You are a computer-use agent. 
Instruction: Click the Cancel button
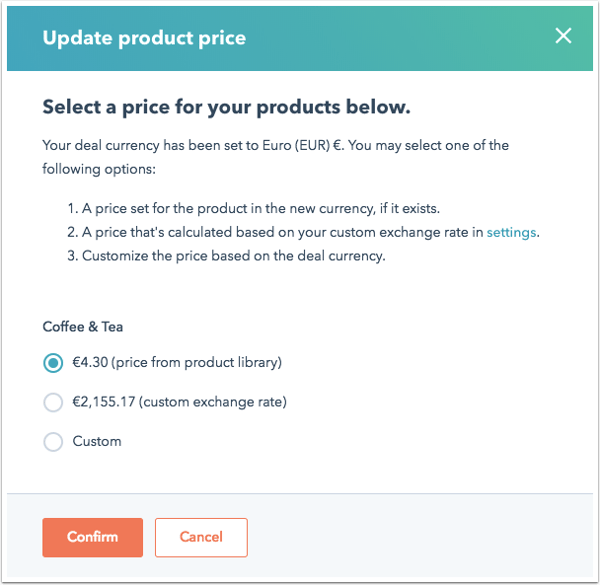click(x=201, y=537)
